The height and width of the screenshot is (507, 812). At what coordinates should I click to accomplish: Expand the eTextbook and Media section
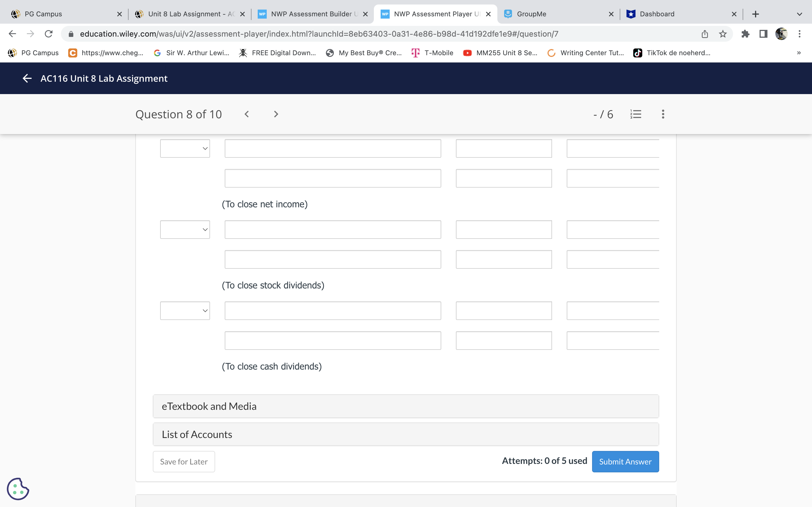(x=406, y=406)
